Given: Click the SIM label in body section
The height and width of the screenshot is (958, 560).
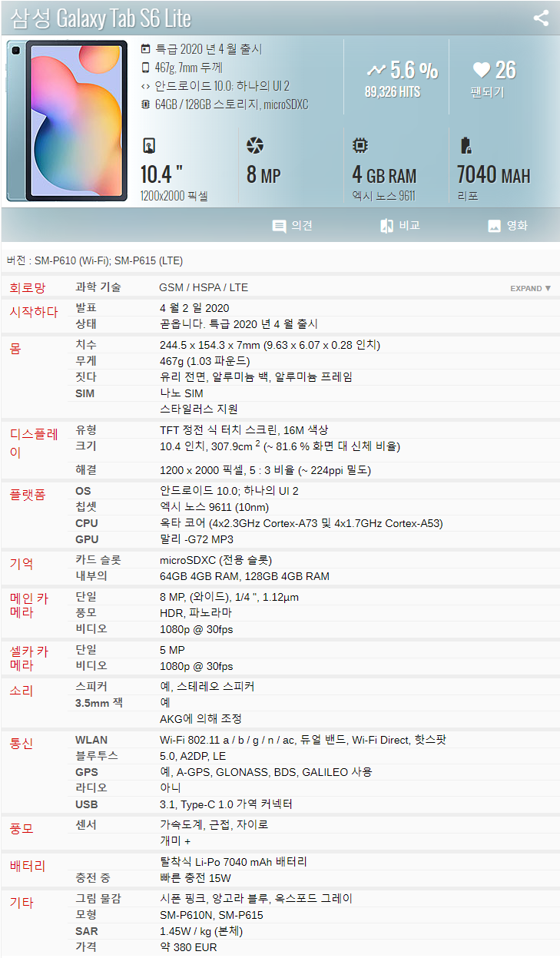Looking at the screenshot, I should tap(85, 393).
